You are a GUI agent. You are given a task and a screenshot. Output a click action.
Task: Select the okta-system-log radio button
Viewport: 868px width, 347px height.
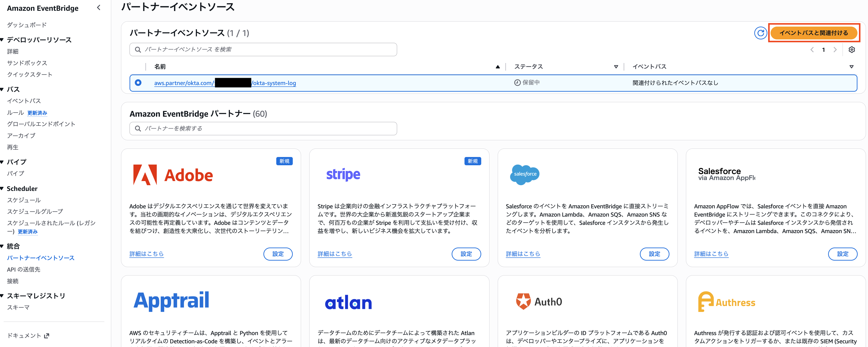[x=138, y=83]
